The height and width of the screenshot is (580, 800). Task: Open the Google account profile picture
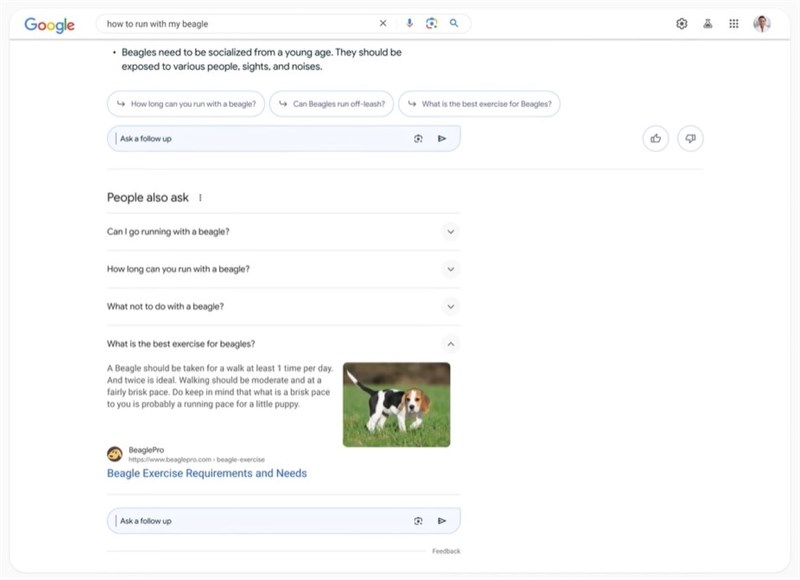[x=762, y=24]
